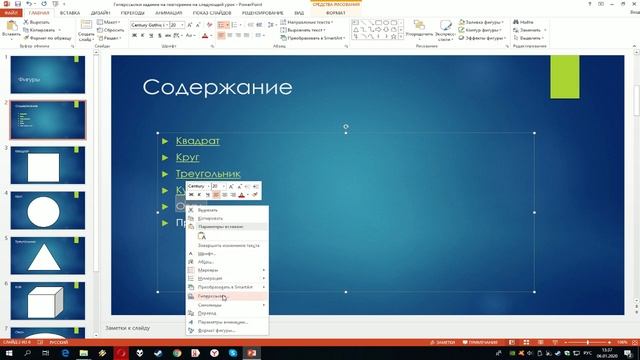The width and height of the screenshot is (640, 360).
Task: Click the Cut (Вырезать) ribbon button
Action: (x=36, y=22)
